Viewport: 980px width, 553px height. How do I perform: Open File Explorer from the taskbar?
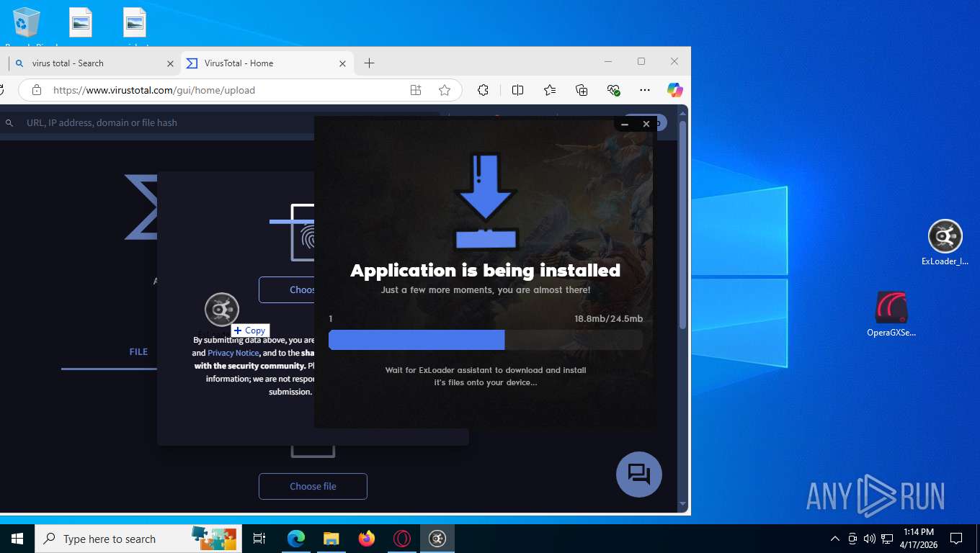point(331,539)
